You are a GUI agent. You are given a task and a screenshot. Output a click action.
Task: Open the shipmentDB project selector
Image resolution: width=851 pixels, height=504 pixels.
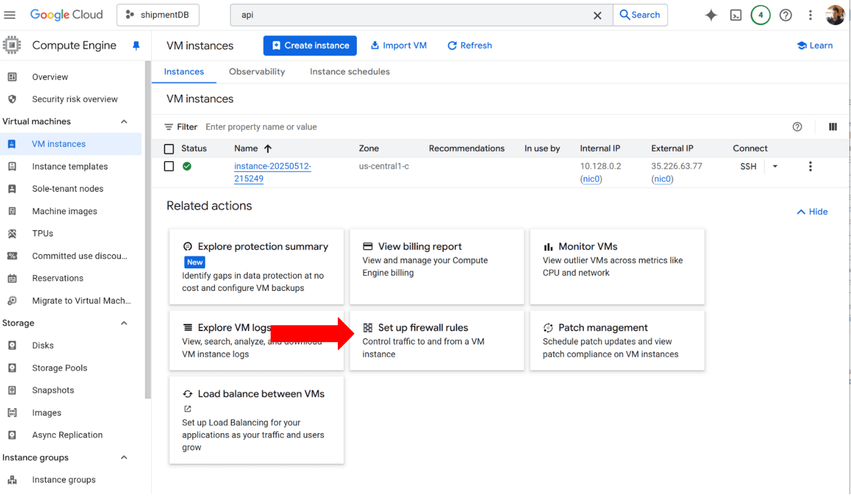coord(158,15)
